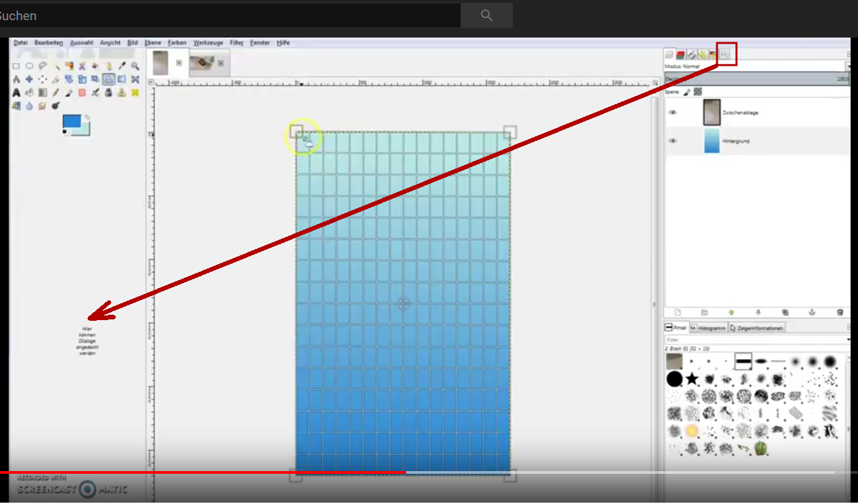Screen dimensions: 858x504
Task: Select the Move tool
Action: (30, 79)
